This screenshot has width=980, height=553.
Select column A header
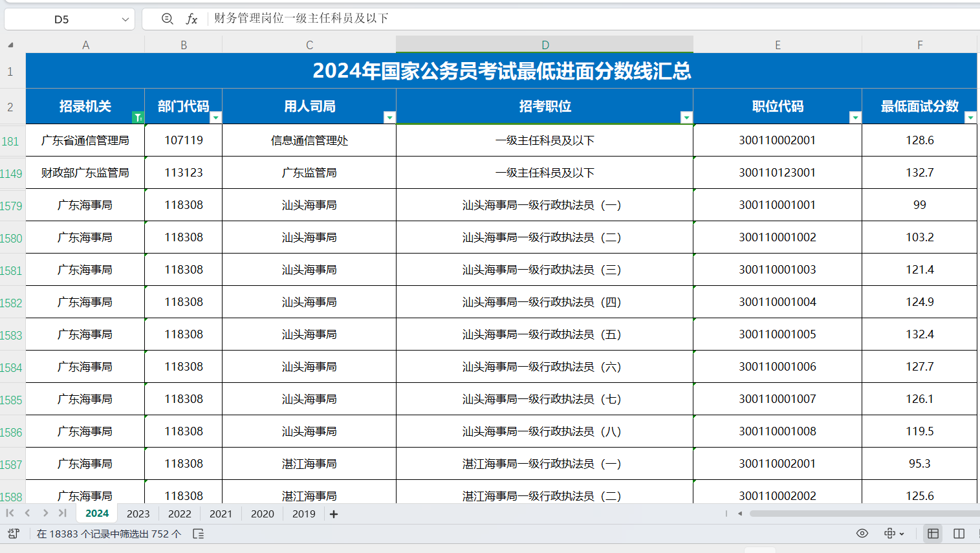85,45
